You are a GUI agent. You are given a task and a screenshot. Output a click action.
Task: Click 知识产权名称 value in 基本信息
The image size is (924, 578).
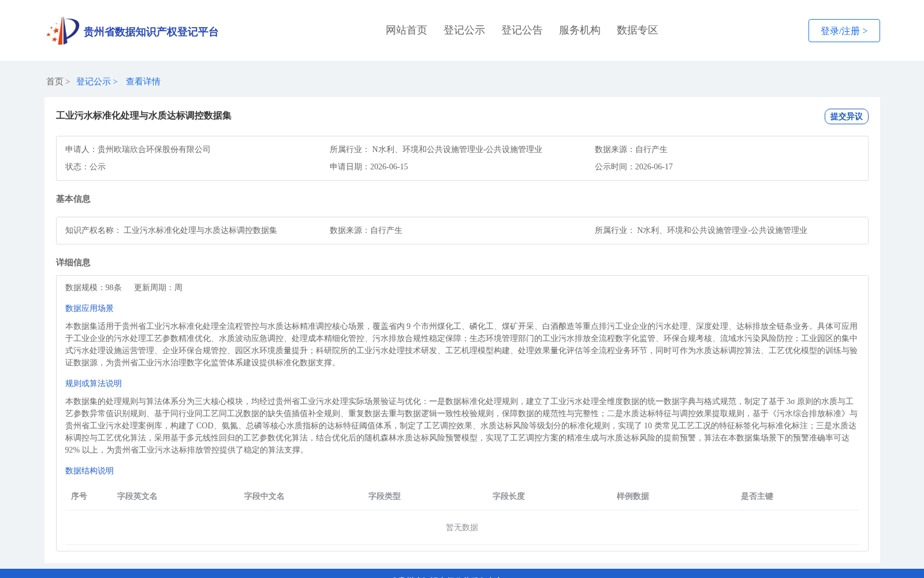pos(200,230)
